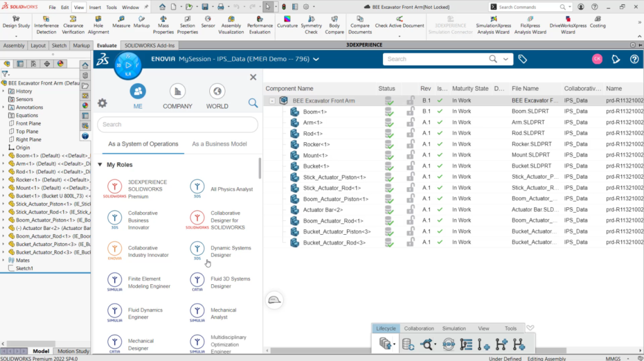Open the Interference Detection tool
Image resolution: width=644 pixels, height=361 pixels.
tap(47, 26)
